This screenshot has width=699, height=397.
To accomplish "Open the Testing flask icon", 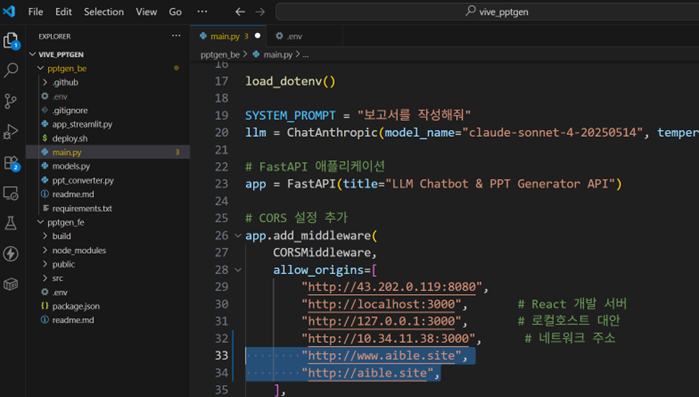I will coord(11,223).
